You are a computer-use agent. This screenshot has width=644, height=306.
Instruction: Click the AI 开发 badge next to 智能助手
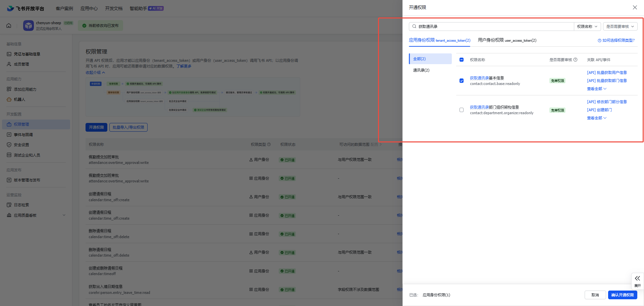click(x=156, y=8)
